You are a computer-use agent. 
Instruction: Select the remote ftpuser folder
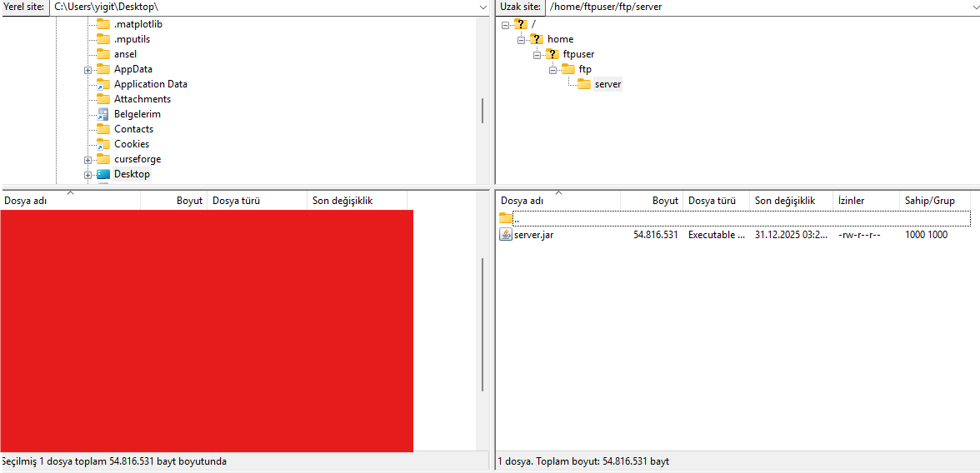pos(578,54)
